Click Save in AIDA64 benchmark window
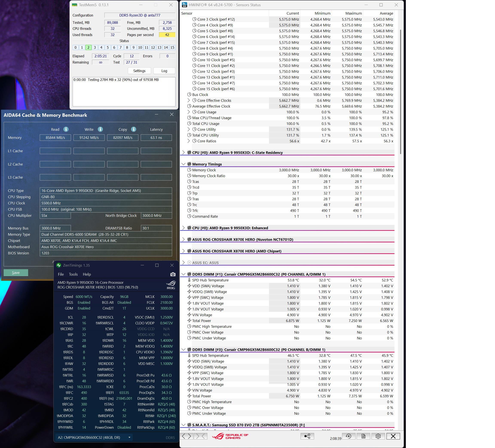495x448 pixels. [16, 273]
